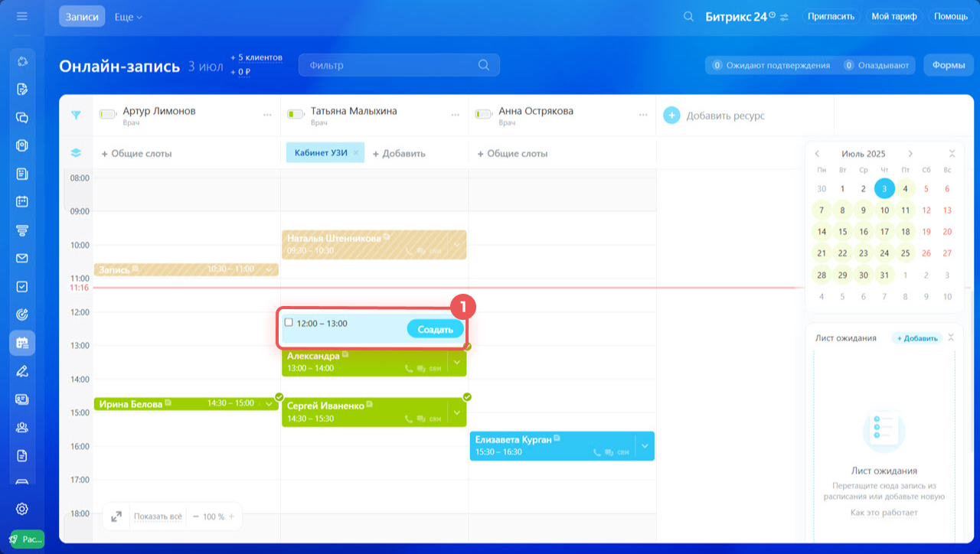Open the hamburger main menu

[x=21, y=16]
